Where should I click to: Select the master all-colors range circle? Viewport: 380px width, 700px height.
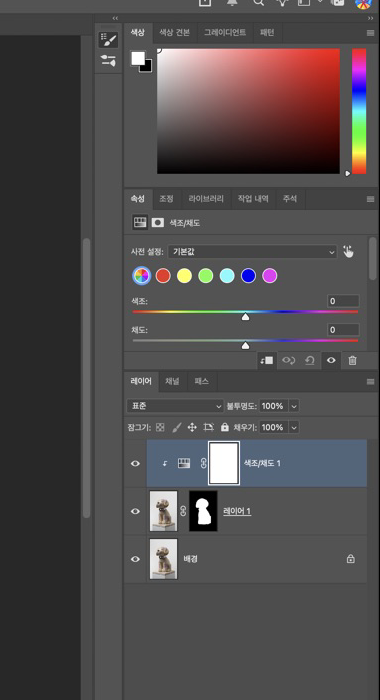pyautogui.click(x=142, y=275)
